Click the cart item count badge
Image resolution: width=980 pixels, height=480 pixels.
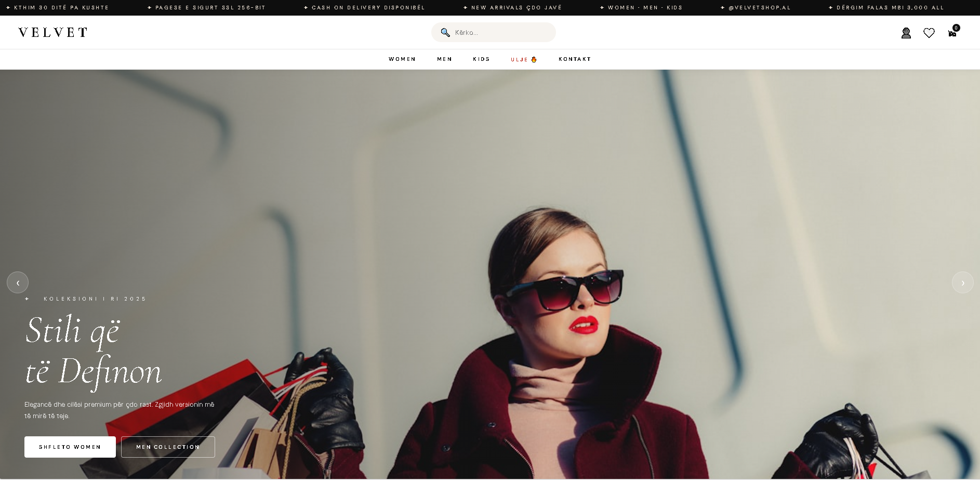point(956,28)
